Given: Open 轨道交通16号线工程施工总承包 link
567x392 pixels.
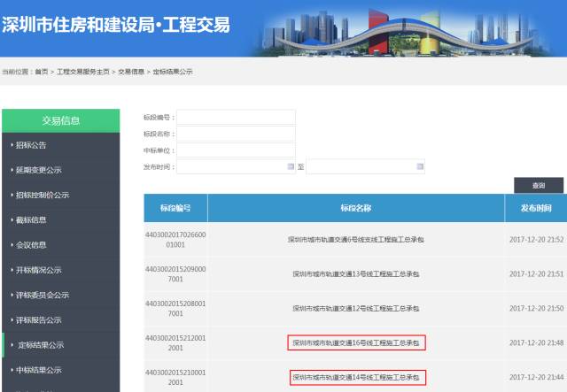Looking at the screenshot, I should pyautogui.click(x=356, y=342).
